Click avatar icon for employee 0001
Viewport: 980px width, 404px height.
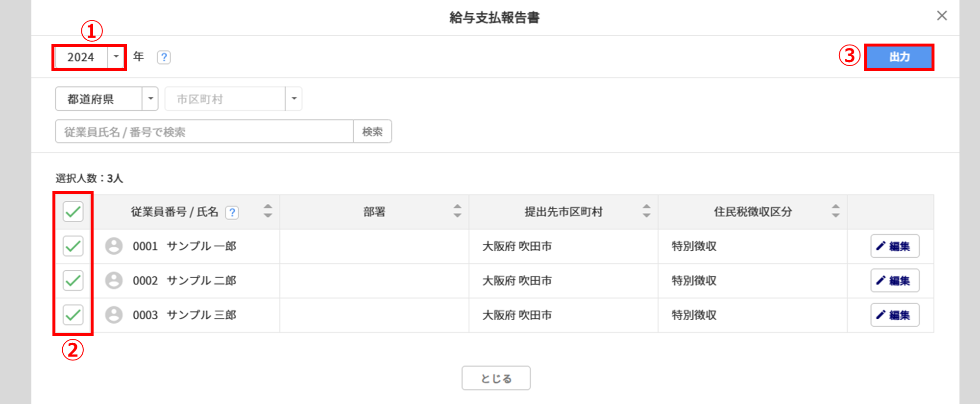[114, 246]
